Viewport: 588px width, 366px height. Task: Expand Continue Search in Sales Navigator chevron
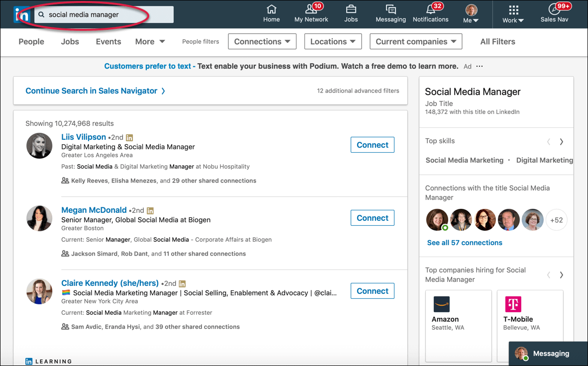click(163, 91)
